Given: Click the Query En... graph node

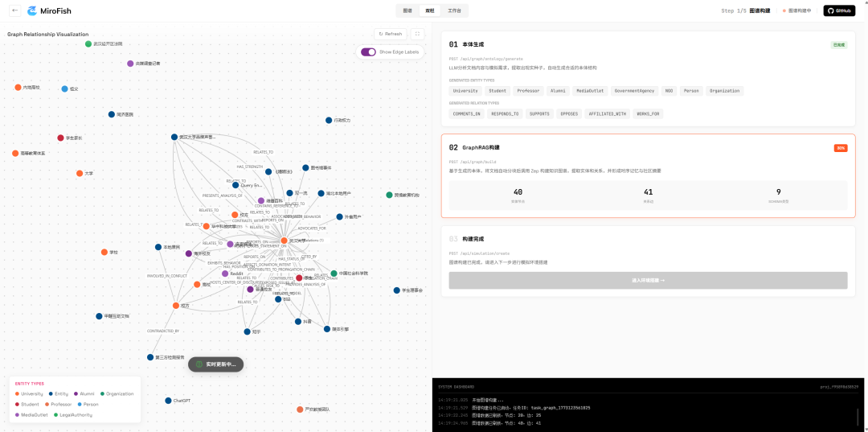Looking at the screenshot, I should tap(235, 185).
